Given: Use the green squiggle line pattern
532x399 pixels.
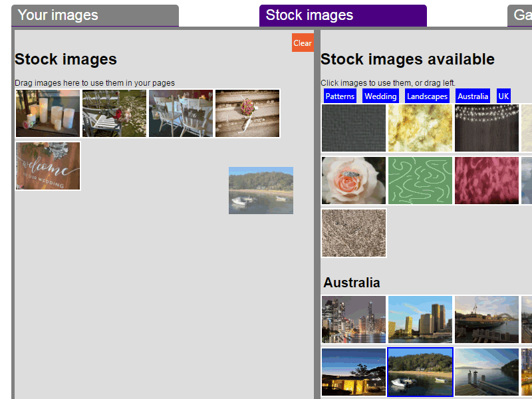Looking at the screenshot, I should pyautogui.click(x=420, y=180).
